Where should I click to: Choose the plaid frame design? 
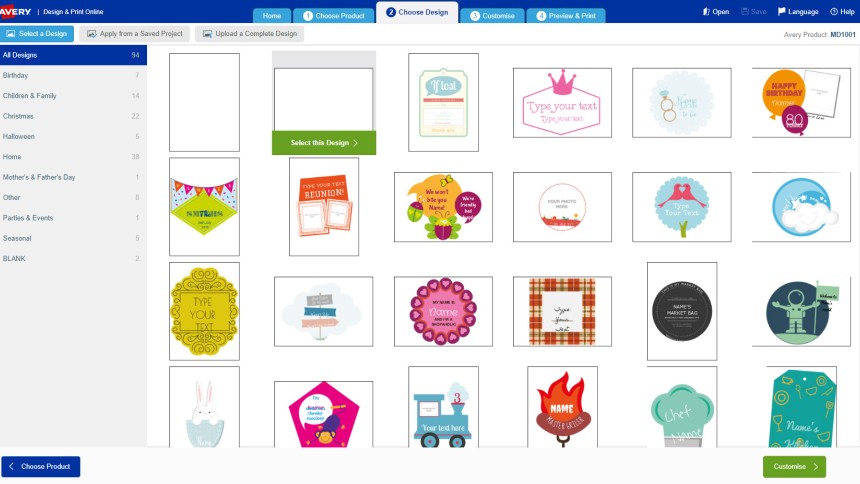(x=562, y=312)
